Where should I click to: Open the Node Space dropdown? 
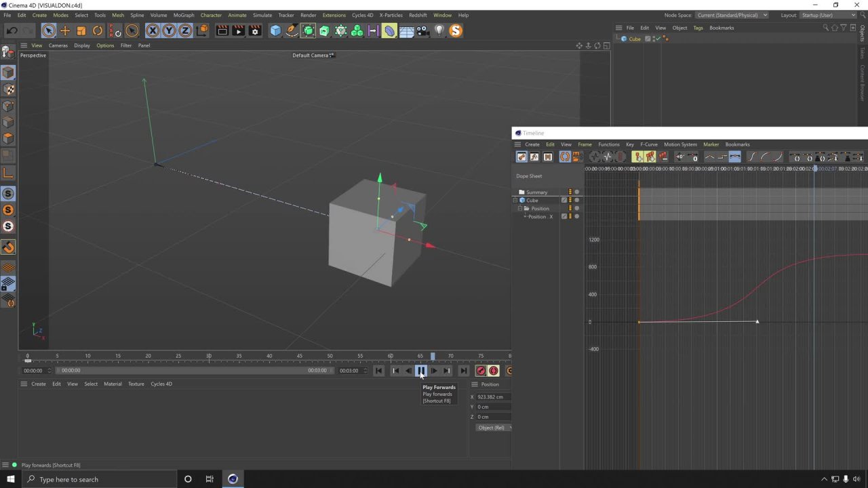coord(732,15)
